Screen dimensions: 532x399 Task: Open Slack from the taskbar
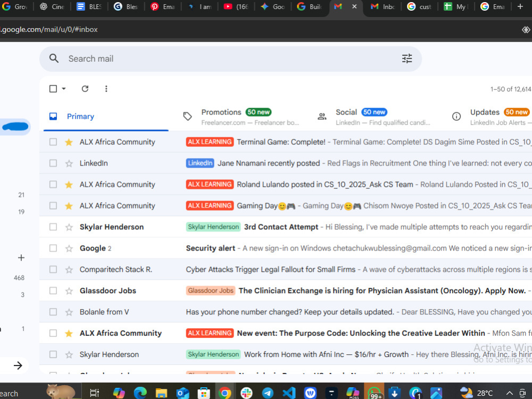(246, 393)
